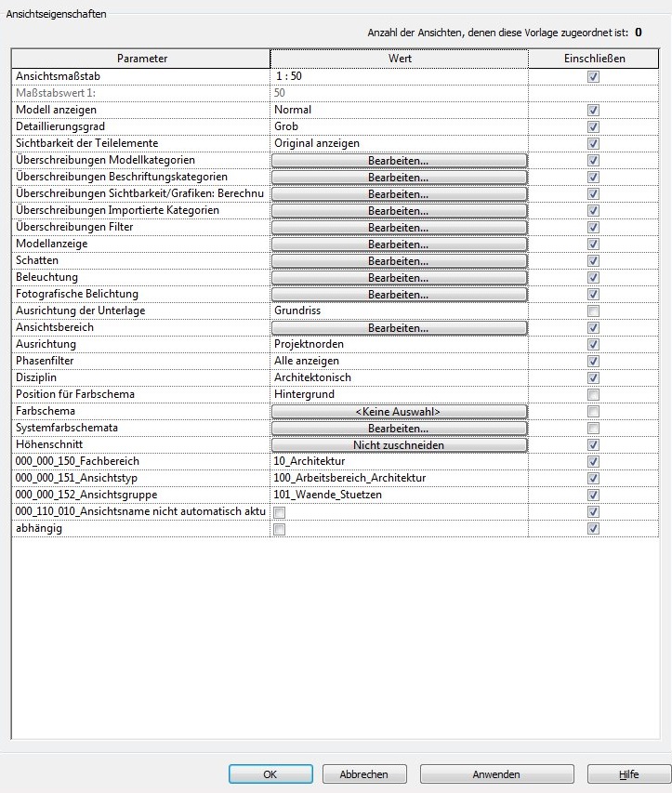Open the Detaillierungsgrad Grob value dropdown
The height and width of the screenshot is (793, 672).
pyautogui.click(x=399, y=126)
